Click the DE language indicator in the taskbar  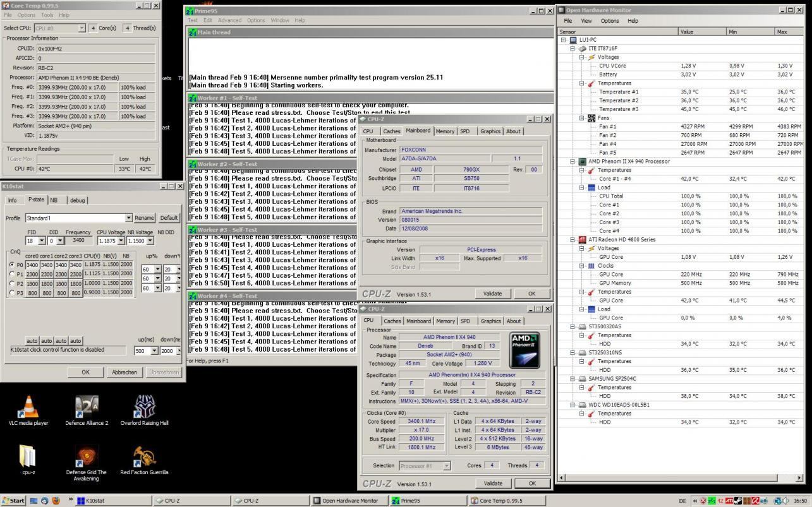(x=682, y=501)
